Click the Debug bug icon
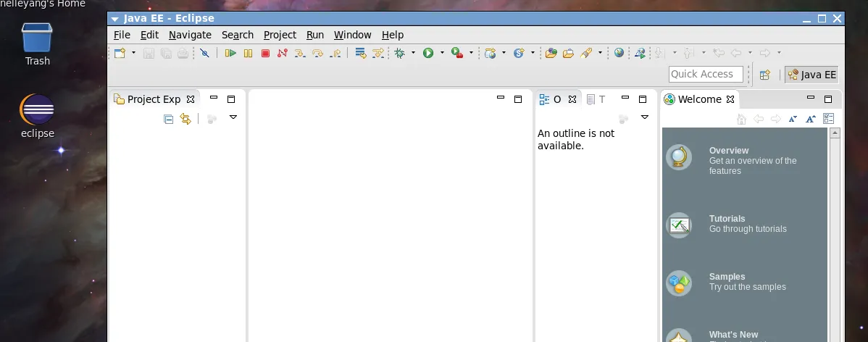The height and width of the screenshot is (342, 868). point(400,53)
